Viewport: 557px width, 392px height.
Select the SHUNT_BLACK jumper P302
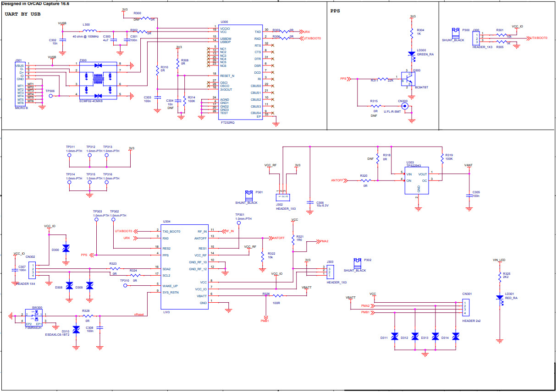[357, 262]
